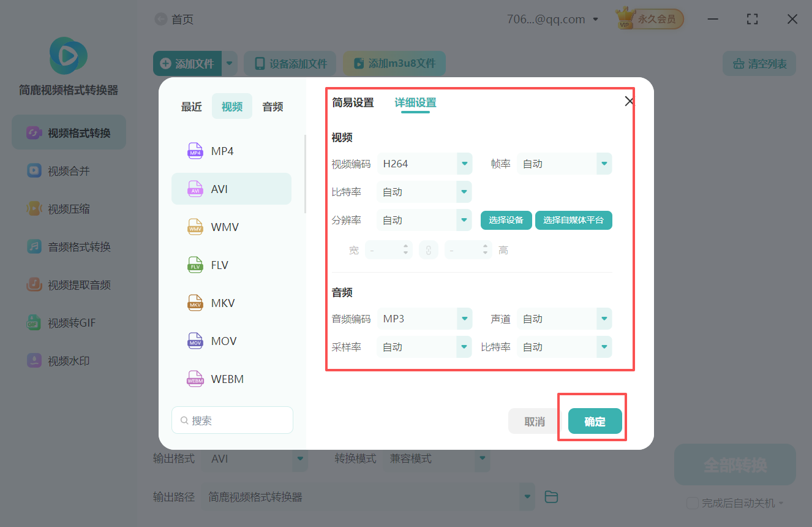Image resolution: width=812 pixels, height=527 pixels.
Task: Open the 视频编码 H264 dropdown
Action: coord(424,164)
